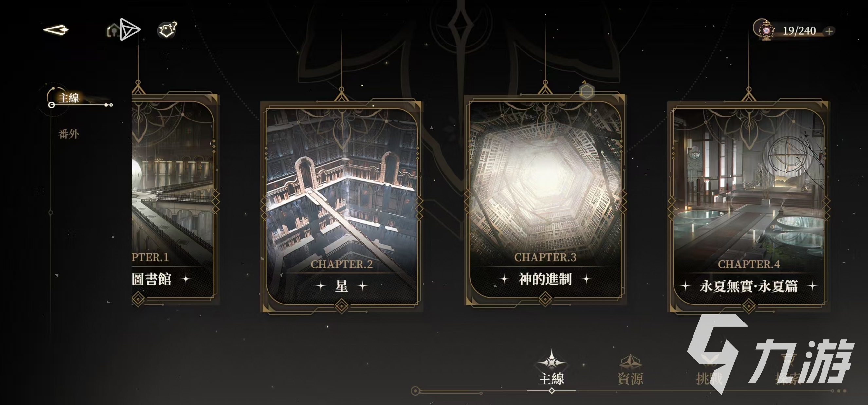Click the hexagon marker above Chapter 3

pos(587,91)
